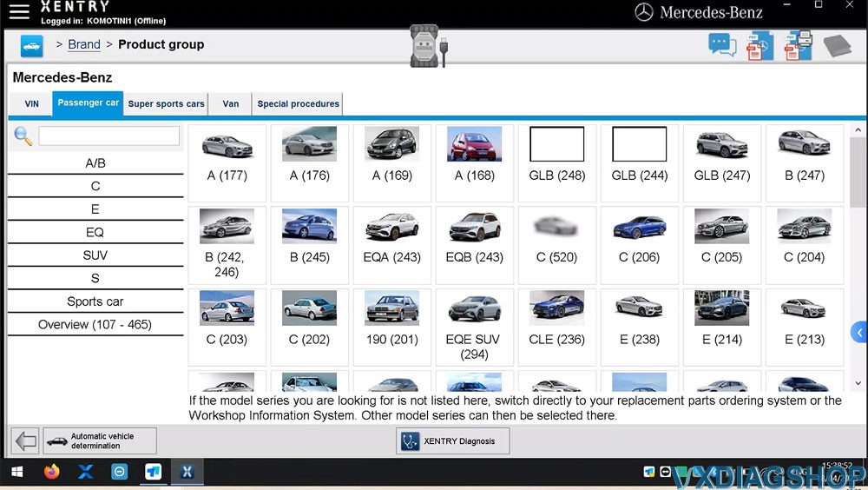Filter by Sports car category

95,301
